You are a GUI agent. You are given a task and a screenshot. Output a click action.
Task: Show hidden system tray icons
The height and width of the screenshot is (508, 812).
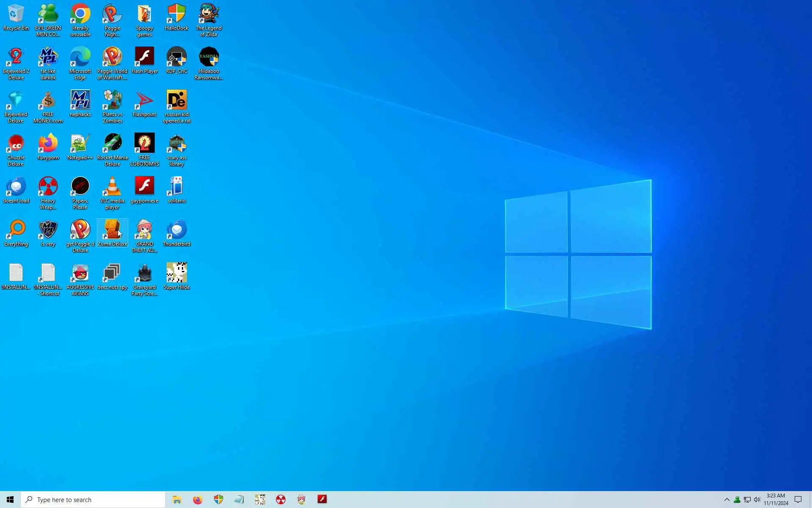(727, 500)
